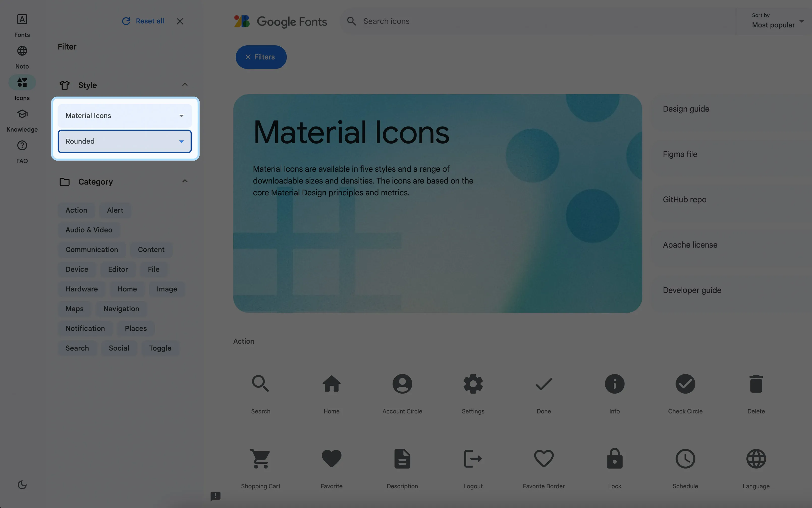Filter by the Maps category
812x508 pixels.
pyautogui.click(x=74, y=309)
